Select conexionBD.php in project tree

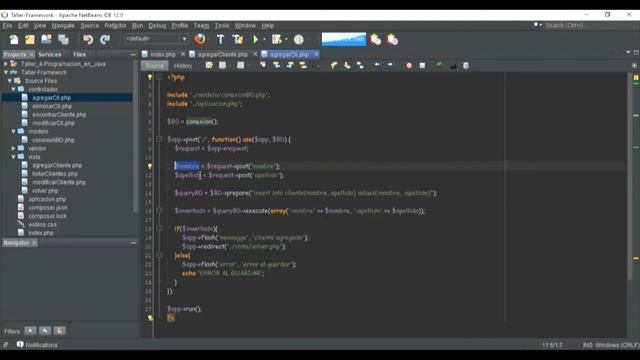pyautogui.click(x=53, y=140)
